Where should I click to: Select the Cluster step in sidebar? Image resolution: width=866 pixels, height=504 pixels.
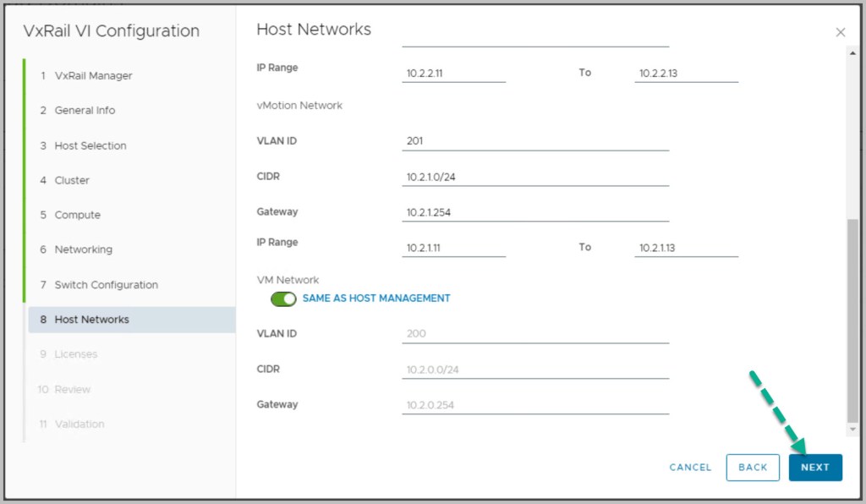(x=72, y=180)
